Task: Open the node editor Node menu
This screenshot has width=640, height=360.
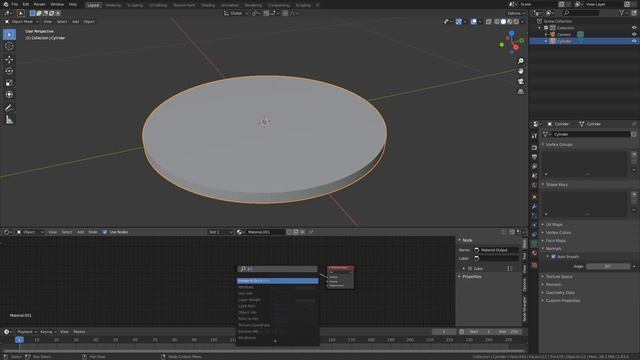Action: click(93, 232)
